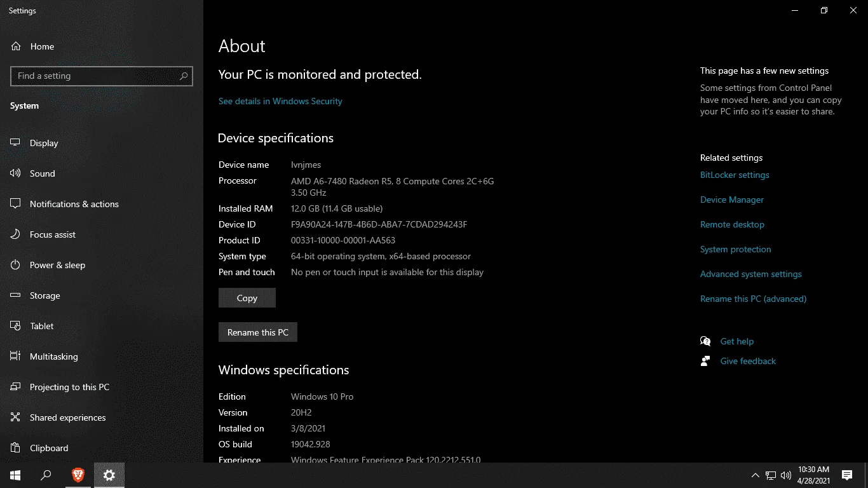This screenshot has height=488, width=868.
Task: Click the network icon in system tray
Action: 771,475
